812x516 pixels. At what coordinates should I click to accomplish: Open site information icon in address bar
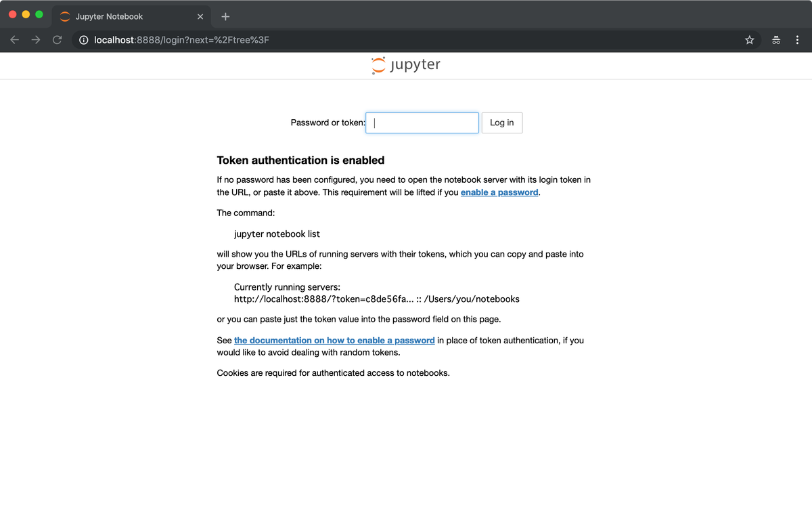tap(83, 40)
